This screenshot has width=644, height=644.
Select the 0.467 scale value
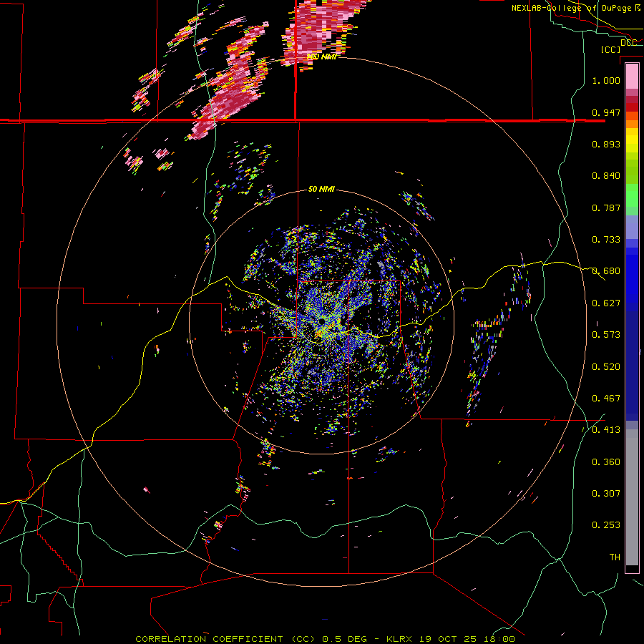(x=606, y=399)
